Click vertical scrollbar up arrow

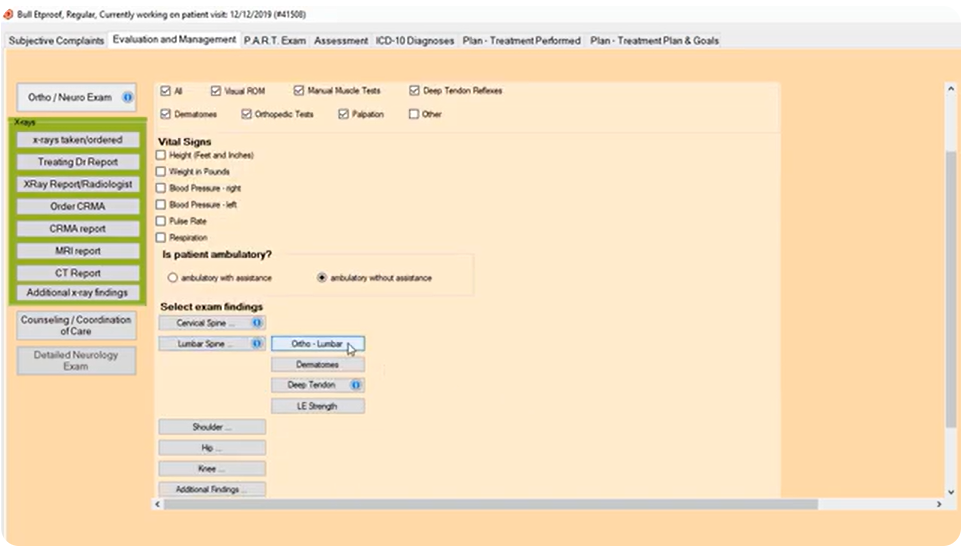951,89
